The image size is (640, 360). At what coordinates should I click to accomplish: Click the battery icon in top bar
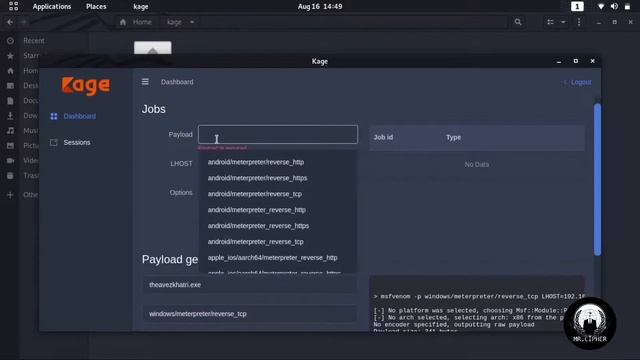[627, 7]
